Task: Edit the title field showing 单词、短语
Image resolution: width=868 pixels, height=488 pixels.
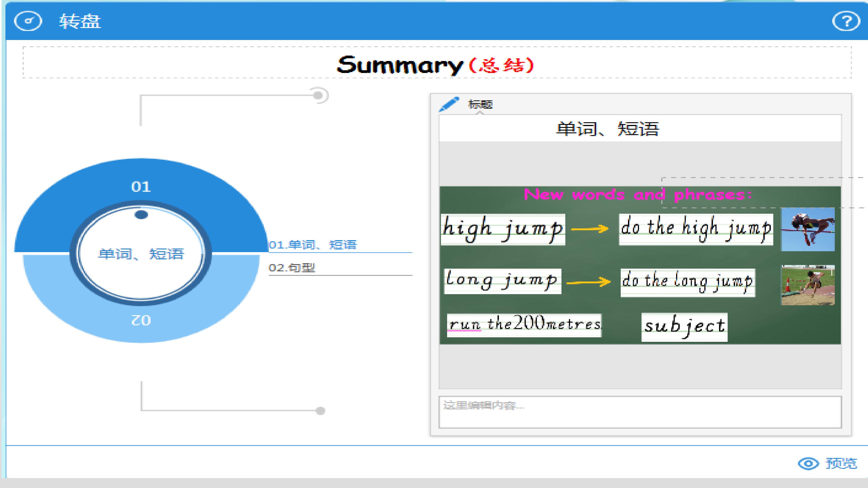Action: click(640, 128)
